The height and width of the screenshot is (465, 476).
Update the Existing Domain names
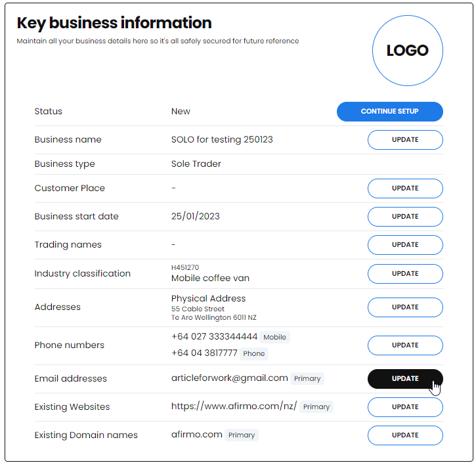(x=405, y=435)
